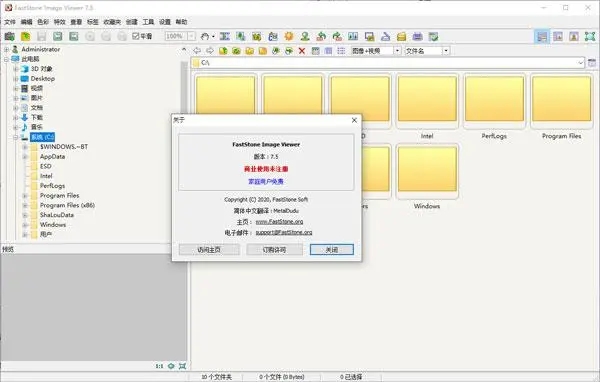Click the back arrow in navigation toolbar
The image size is (600, 382).
(x=197, y=51)
